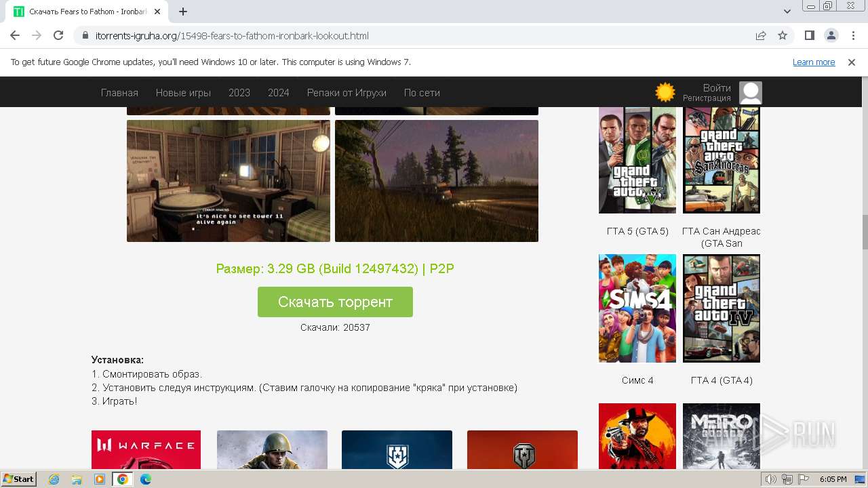The height and width of the screenshot is (488, 868).
Task: Click the Action Center flag tray icon
Action: point(803,479)
